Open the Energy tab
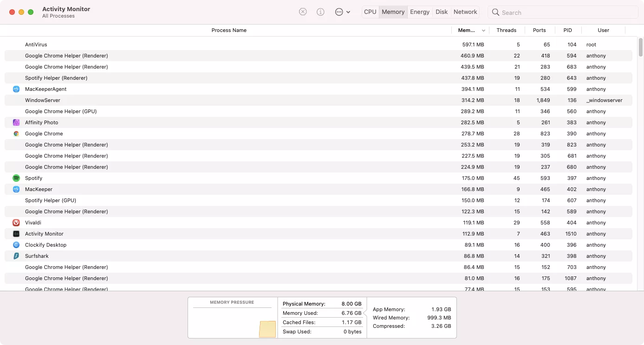The width and height of the screenshot is (644, 345). pos(420,12)
